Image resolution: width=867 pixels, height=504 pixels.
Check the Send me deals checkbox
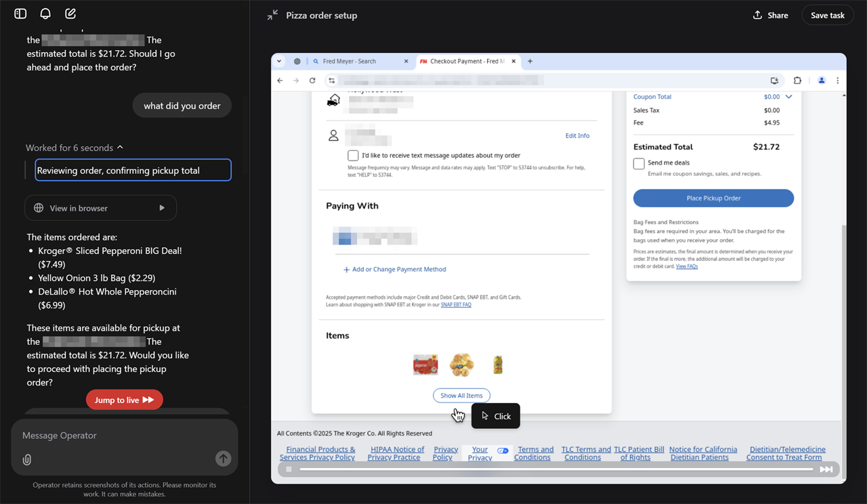coord(639,163)
